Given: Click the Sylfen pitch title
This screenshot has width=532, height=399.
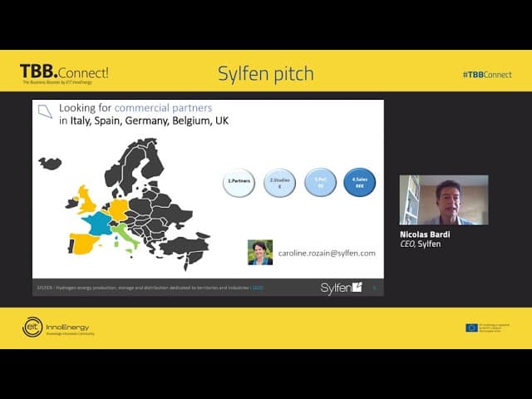Looking at the screenshot, I should coord(265,73).
